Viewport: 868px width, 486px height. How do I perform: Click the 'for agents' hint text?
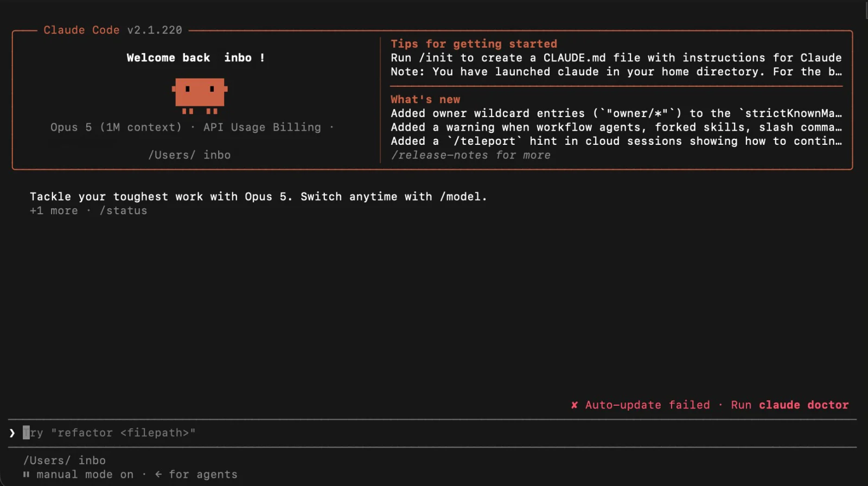(203, 475)
